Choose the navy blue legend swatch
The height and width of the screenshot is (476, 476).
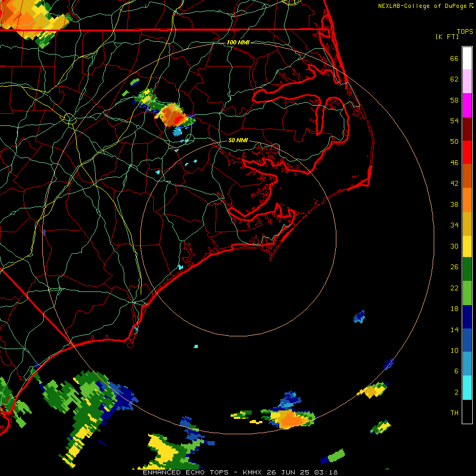[467, 317]
